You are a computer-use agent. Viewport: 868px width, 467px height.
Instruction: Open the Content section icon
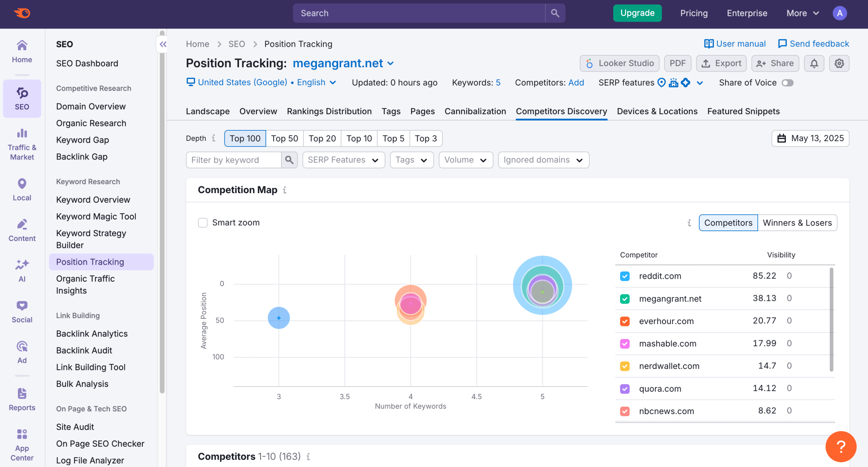[22, 230]
